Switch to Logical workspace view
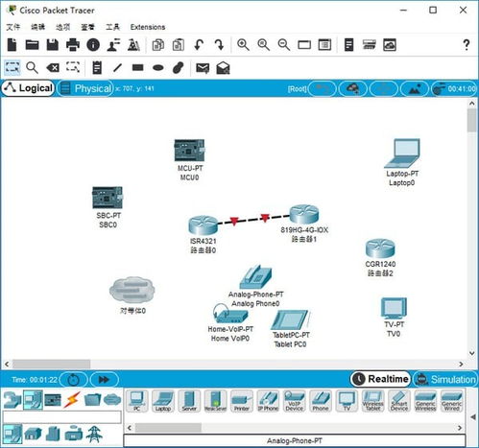This screenshot has width=479, height=448. [28, 88]
